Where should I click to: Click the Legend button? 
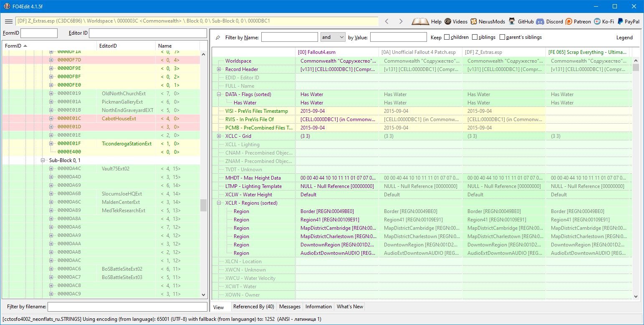[624, 38]
